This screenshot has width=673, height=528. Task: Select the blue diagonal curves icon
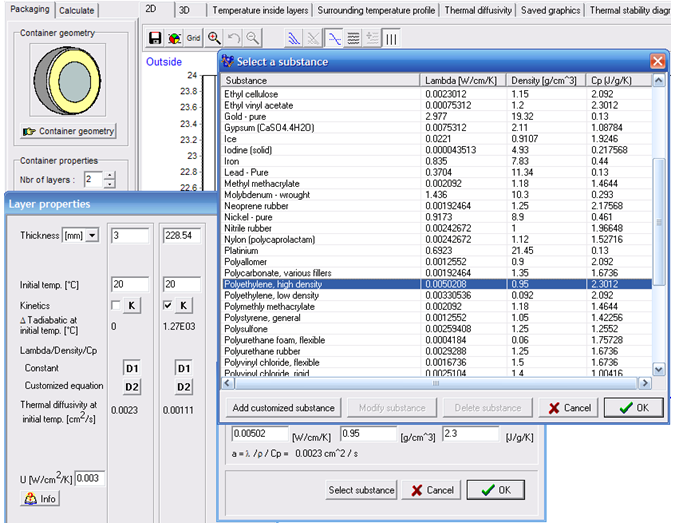pyautogui.click(x=294, y=39)
